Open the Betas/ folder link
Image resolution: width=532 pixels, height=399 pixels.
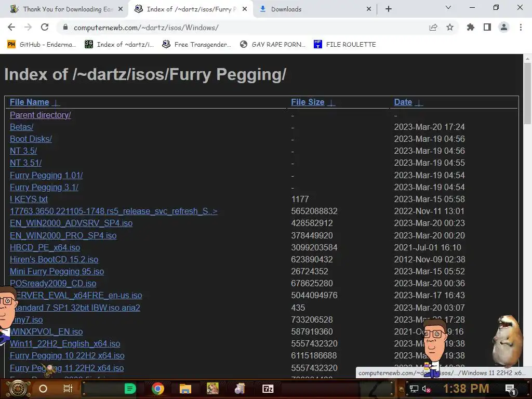[x=21, y=127]
